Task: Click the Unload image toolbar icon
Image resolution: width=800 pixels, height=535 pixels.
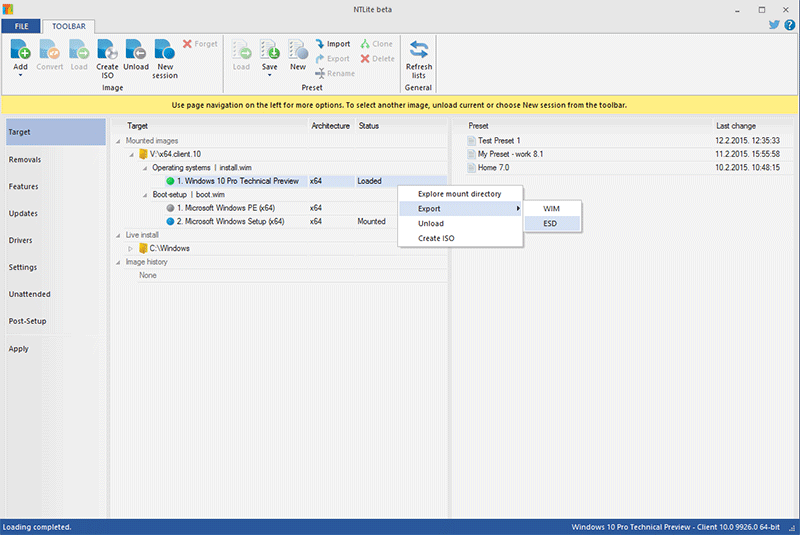Action: click(136, 50)
